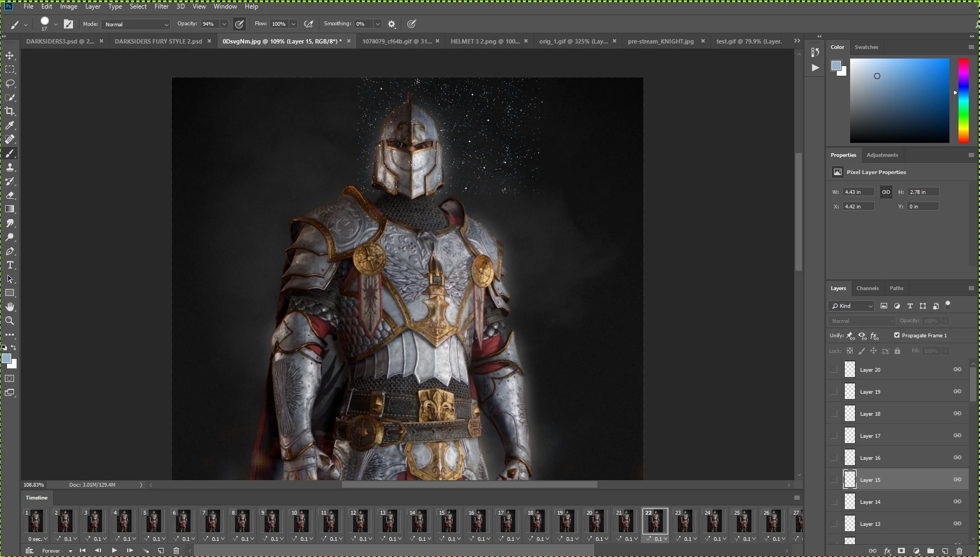980x557 pixels.
Task: Select the Eyedropper tool
Action: pos(10,125)
